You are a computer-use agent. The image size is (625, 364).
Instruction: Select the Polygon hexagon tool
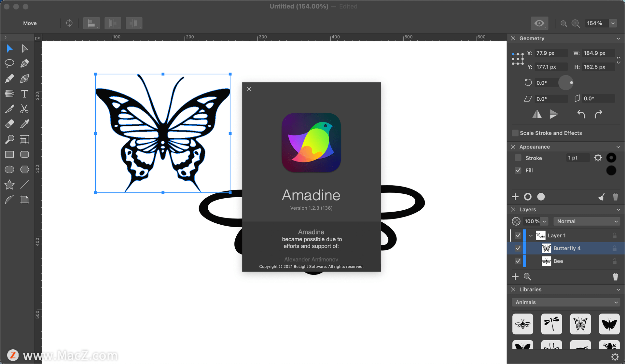[x=24, y=170]
